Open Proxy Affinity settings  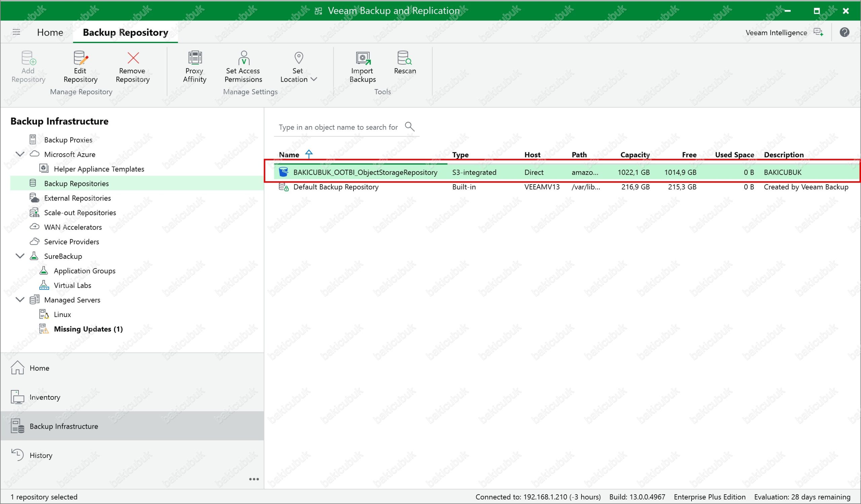tap(195, 67)
